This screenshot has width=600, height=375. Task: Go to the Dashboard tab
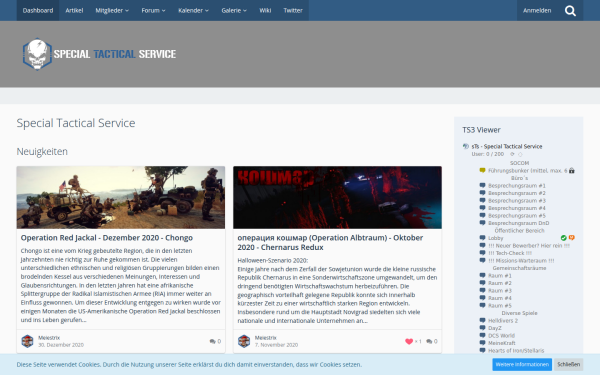[x=38, y=10]
